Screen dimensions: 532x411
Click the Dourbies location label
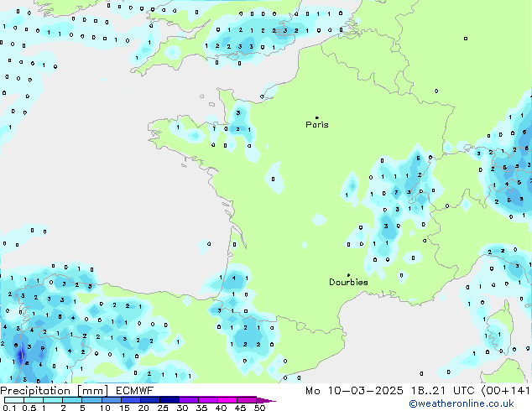click(348, 282)
